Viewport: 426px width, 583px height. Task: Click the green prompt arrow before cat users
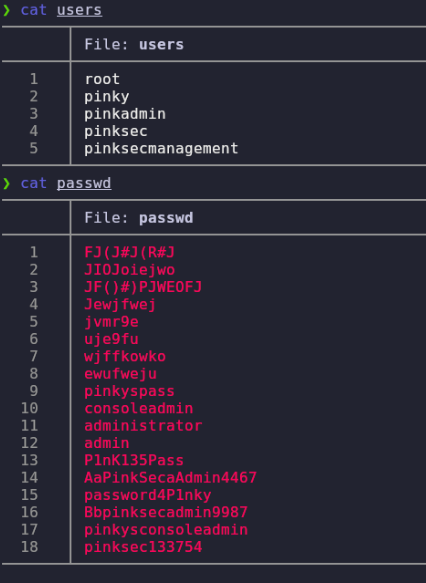pyautogui.click(x=6, y=10)
